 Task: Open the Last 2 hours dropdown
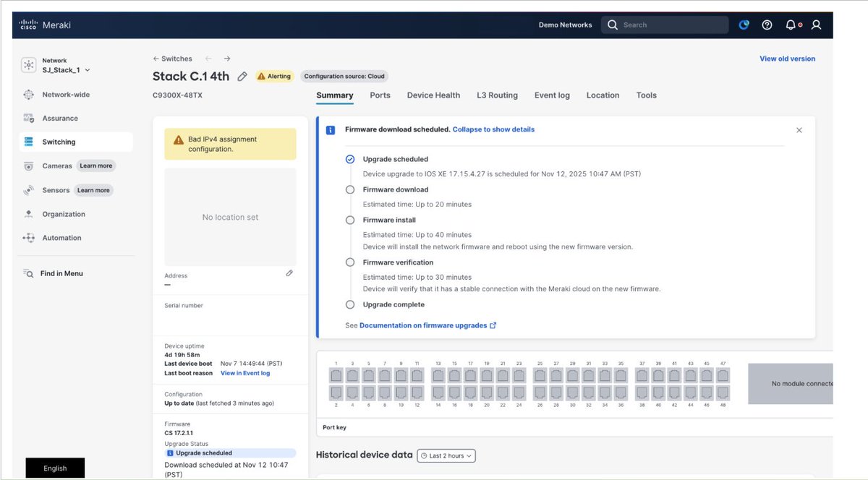(446, 455)
